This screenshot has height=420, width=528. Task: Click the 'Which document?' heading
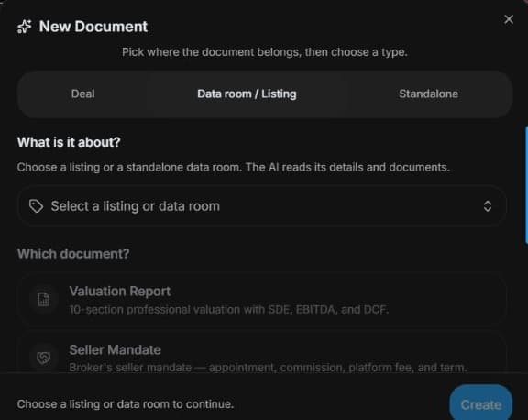73,254
